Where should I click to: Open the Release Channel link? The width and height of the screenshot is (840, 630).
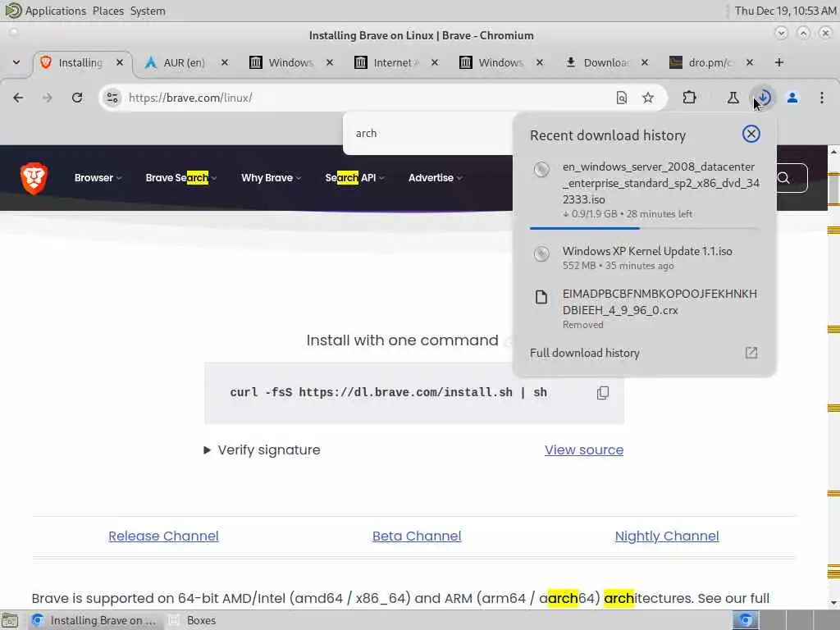point(163,536)
